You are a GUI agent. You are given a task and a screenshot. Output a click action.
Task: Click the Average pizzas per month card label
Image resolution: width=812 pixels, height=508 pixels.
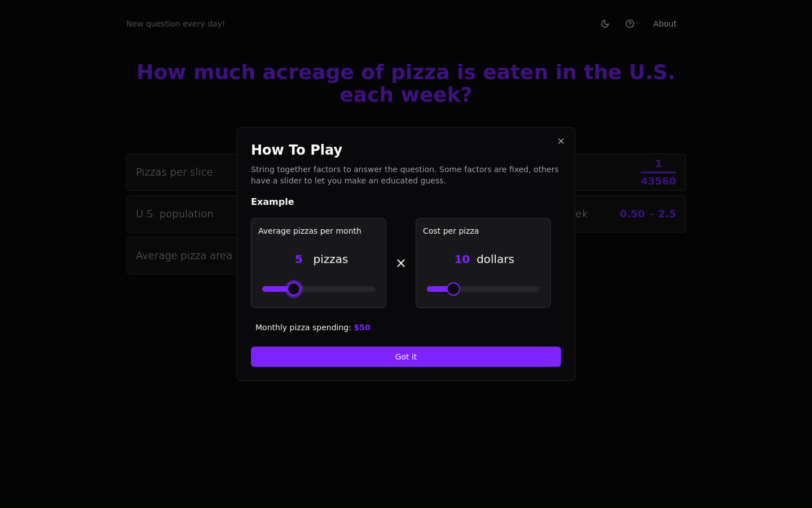point(310,231)
